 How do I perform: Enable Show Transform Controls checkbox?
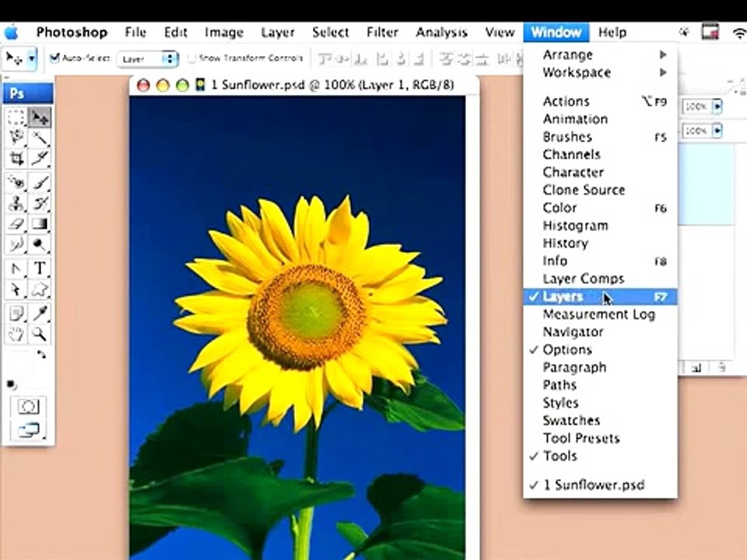(x=191, y=58)
